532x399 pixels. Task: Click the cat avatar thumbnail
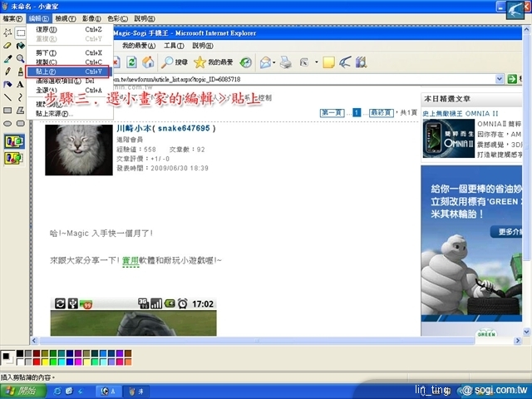(x=79, y=150)
